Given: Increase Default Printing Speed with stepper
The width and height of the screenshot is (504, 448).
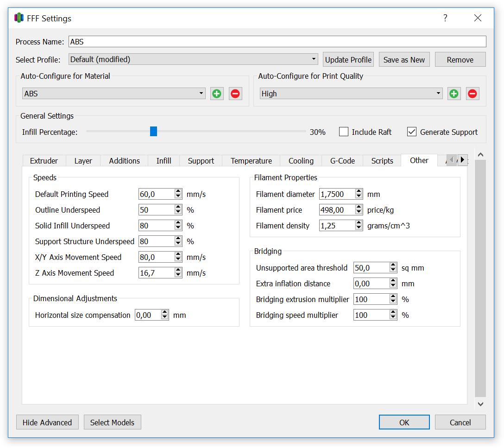Looking at the screenshot, I should point(178,191).
